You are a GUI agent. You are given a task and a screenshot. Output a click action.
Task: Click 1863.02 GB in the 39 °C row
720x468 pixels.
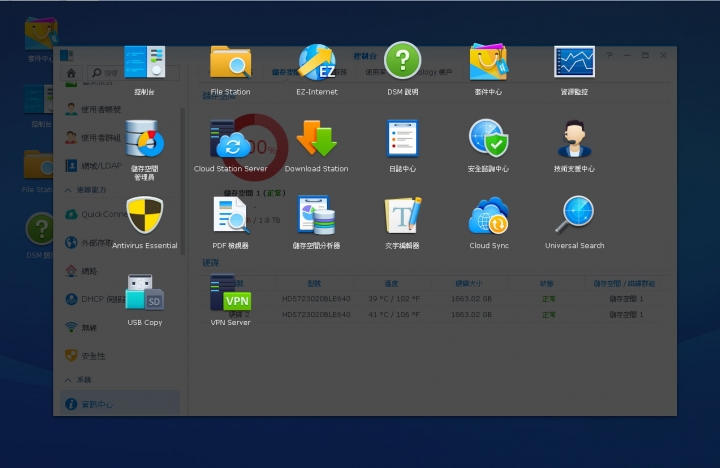pos(472,299)
